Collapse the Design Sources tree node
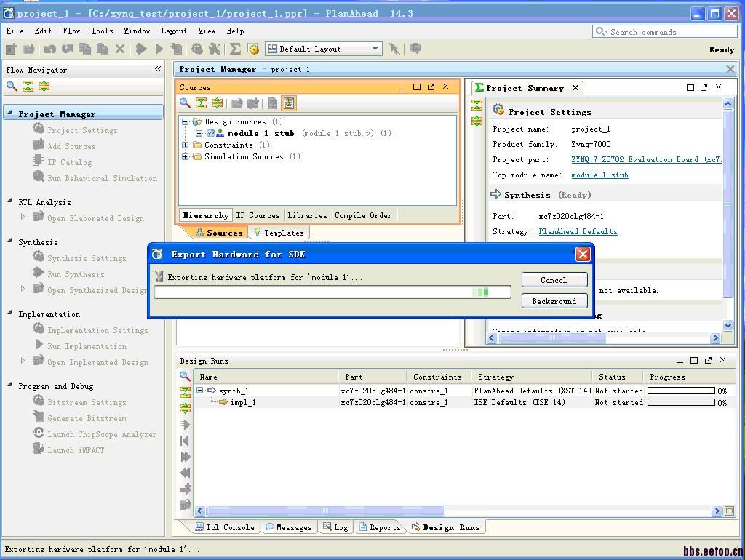 186,121
